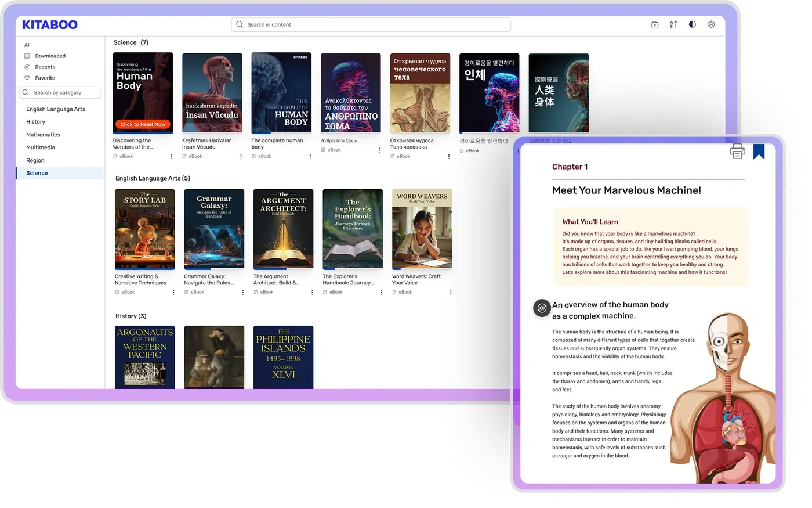Open the Greek ΑΝΘΡΩΠΙΝΟ ΣΩΜΑ book cover

(x=351, y=93)
